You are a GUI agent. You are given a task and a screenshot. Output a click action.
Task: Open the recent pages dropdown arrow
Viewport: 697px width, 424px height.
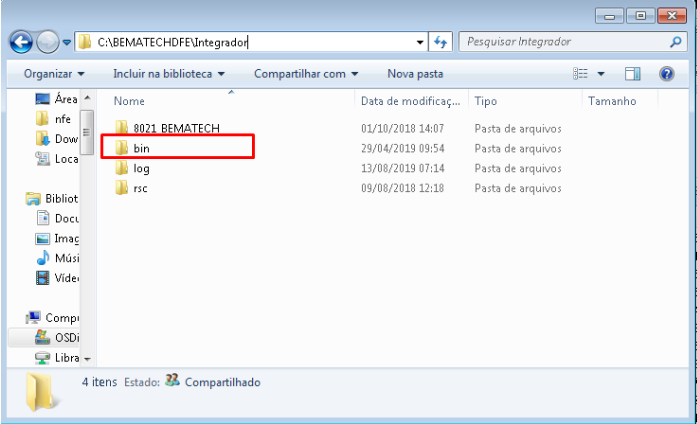point(67,43)
